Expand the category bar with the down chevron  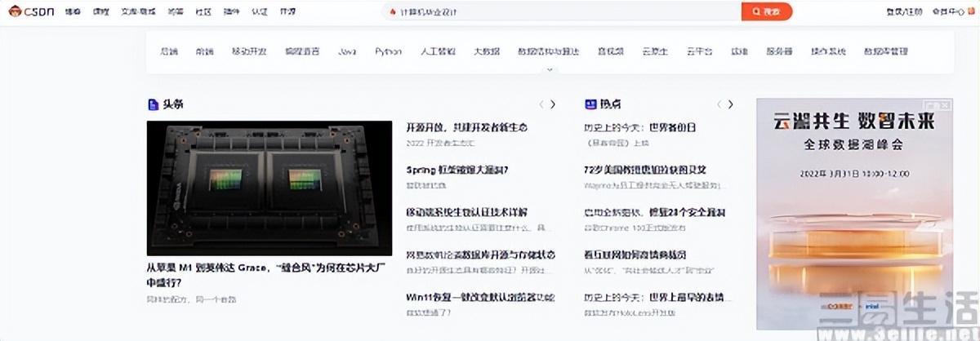[550, 70]
